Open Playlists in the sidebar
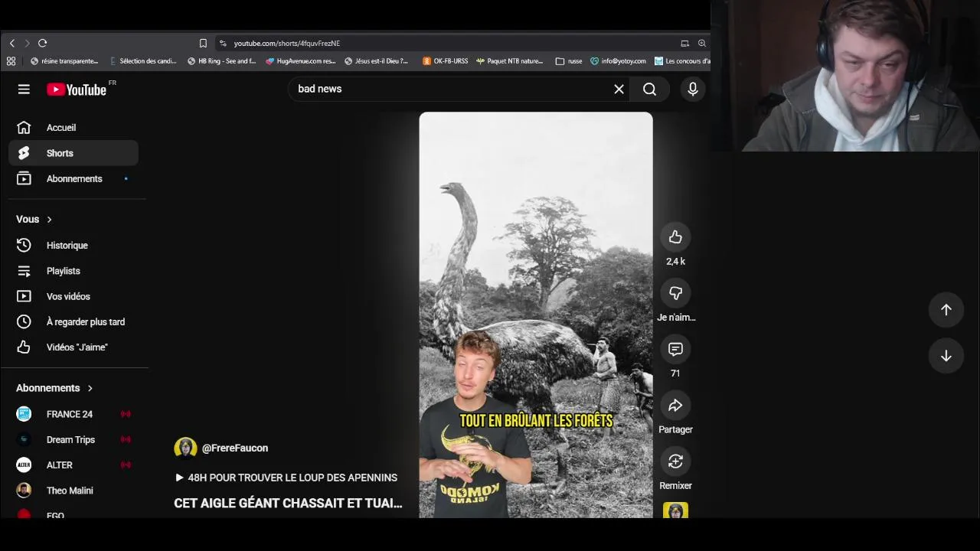This screenshot has width=980, height=551. (73, 271)
